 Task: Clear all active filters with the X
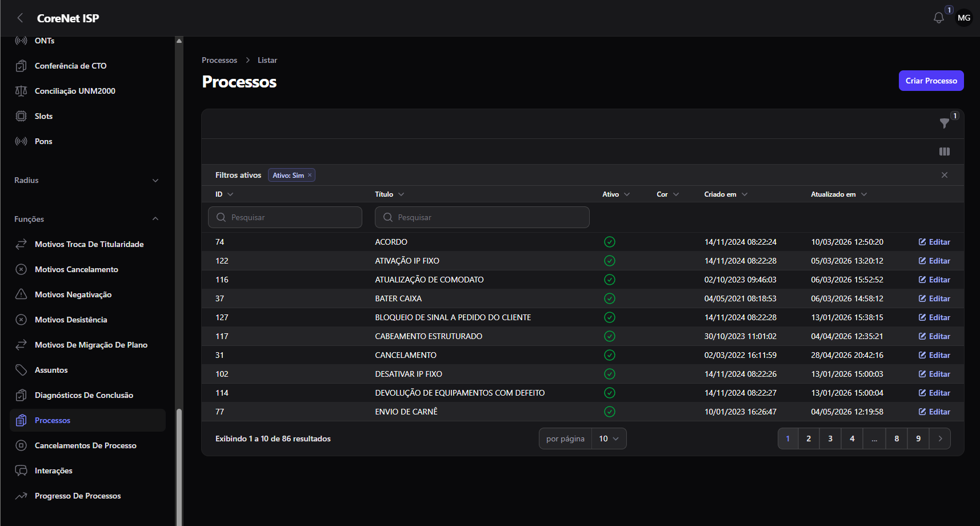pos(945,175)
